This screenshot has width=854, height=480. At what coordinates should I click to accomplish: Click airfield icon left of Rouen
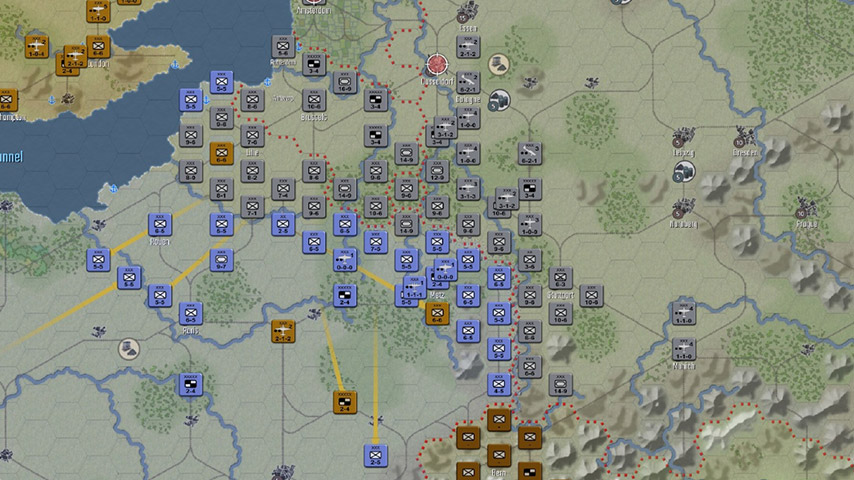coord(99,224)
